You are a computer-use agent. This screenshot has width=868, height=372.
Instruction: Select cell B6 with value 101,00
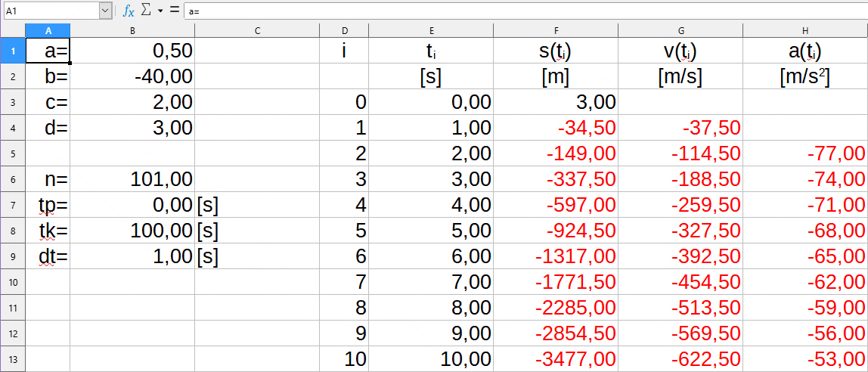132,179
